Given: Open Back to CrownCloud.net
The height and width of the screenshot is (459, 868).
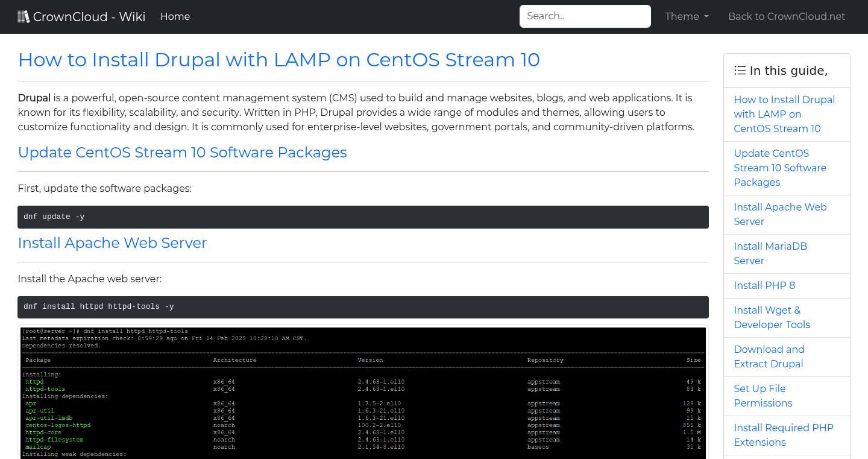Looking at the screenshot, I should click(x=787, y=16).
